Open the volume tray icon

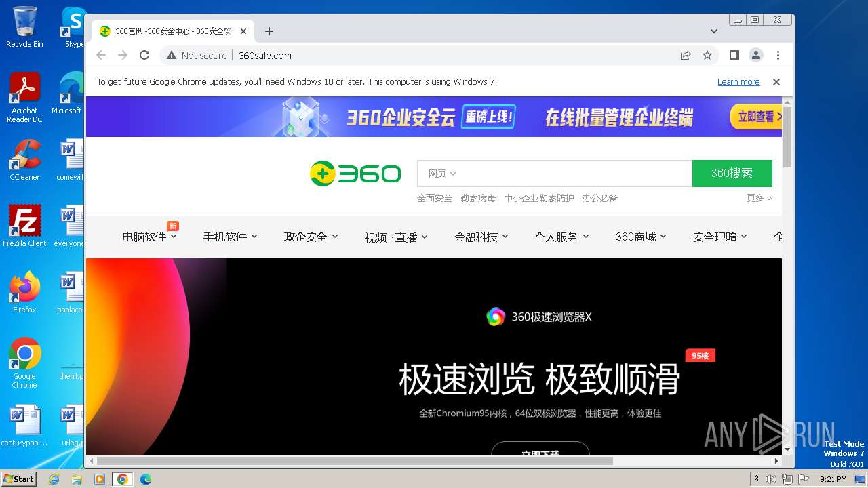[x=771, y=479]
